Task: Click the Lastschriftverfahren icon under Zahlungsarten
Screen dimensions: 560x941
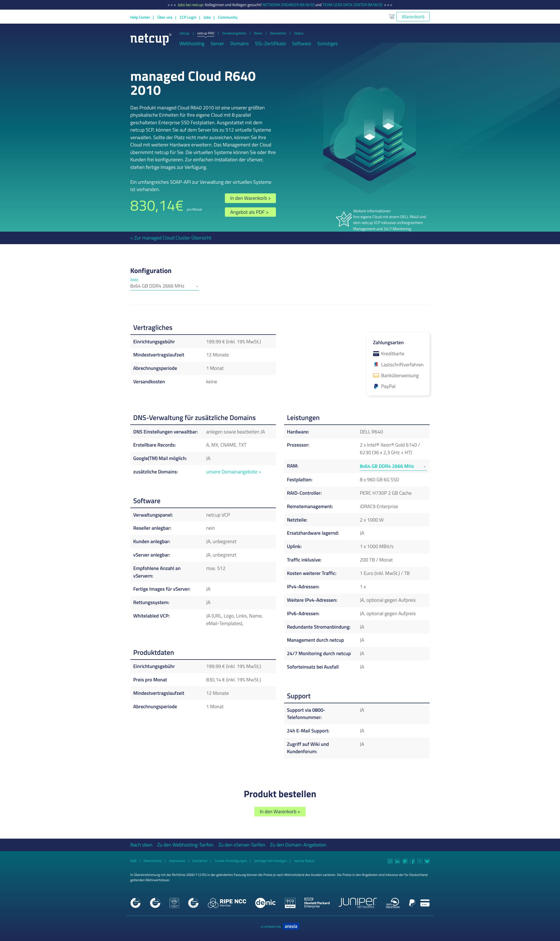Action: pos(376,365)
